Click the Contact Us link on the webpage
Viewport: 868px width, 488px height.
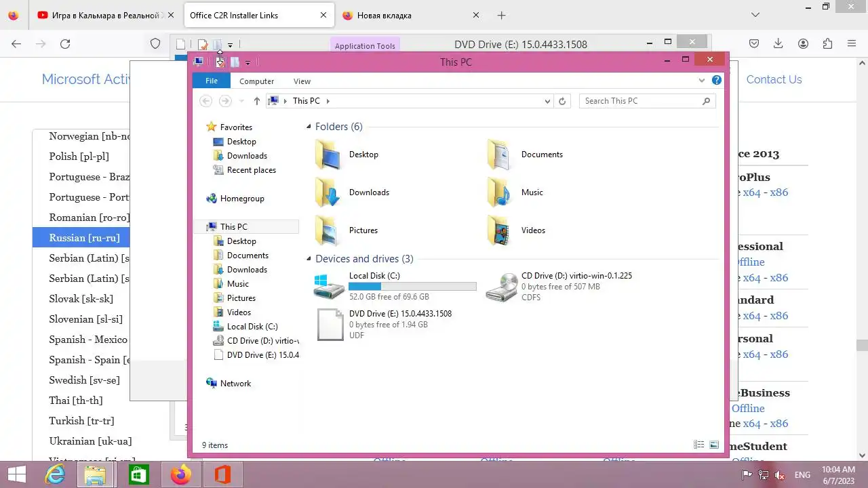point(774,79)
